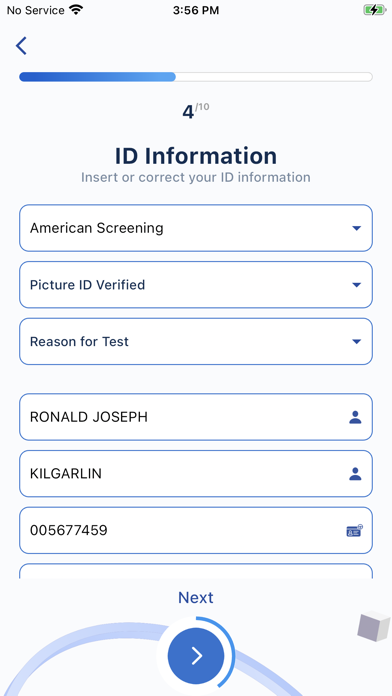Tap the back arrow icon
The image size is (392, 696).
coord(21,46)
